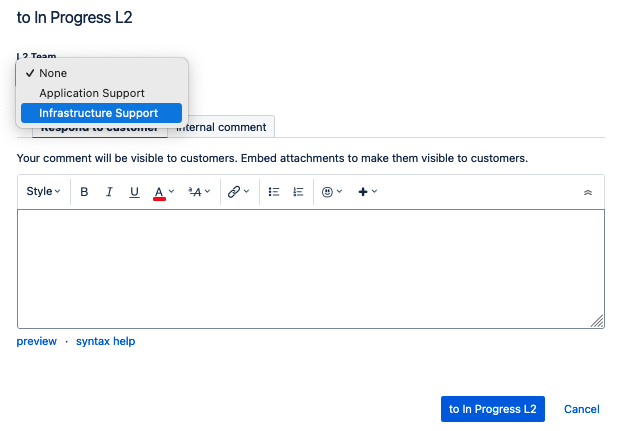Click the text color A icon

[159, 192]
